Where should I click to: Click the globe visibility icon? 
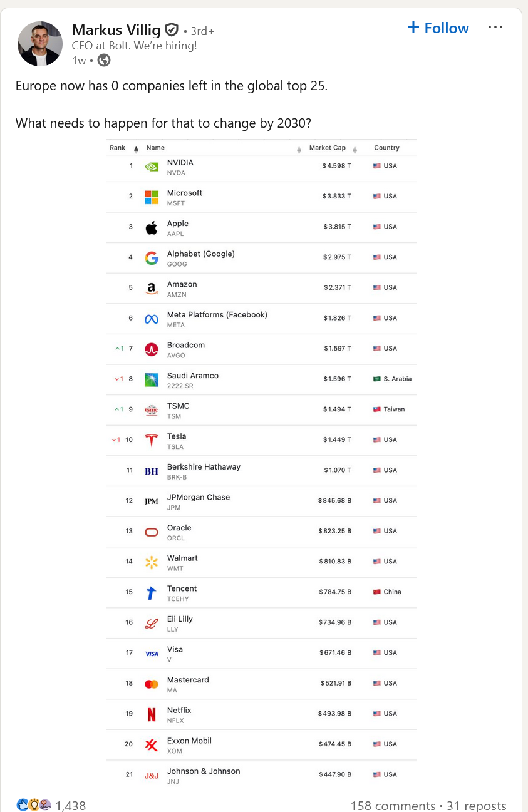(104, 60)
